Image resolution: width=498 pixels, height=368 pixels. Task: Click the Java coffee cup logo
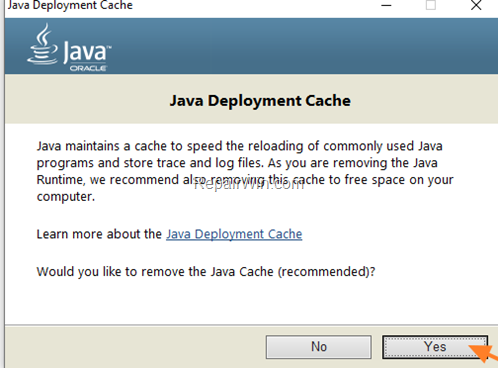pyautogui.click(x=42, y=44)
